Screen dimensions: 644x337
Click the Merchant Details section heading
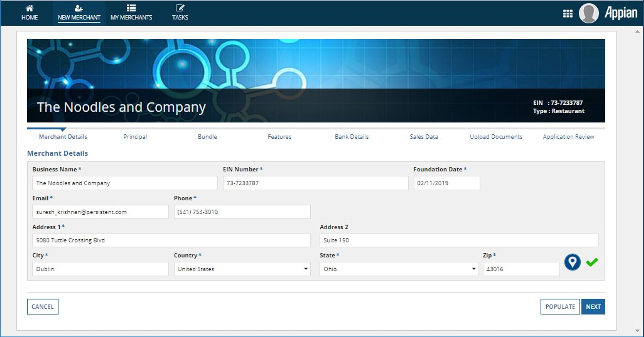[58, 153]
